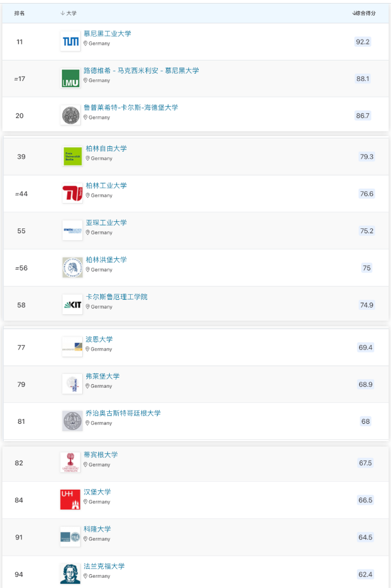The width and height of the screenshot is (391, 588).
Task: Click the green LMU logo
Action: coord(71,79)
